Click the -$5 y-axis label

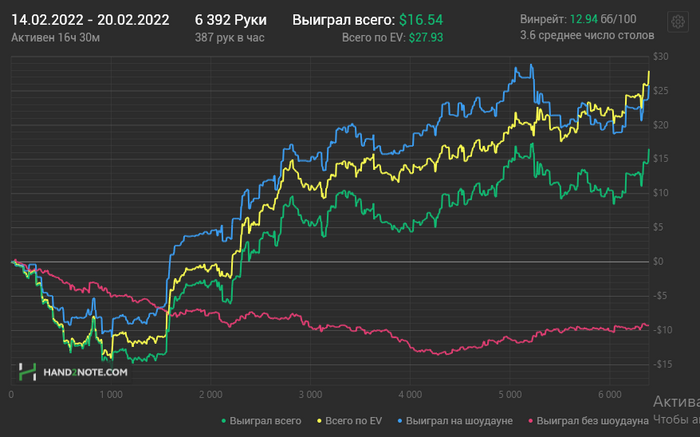point(660,295)
